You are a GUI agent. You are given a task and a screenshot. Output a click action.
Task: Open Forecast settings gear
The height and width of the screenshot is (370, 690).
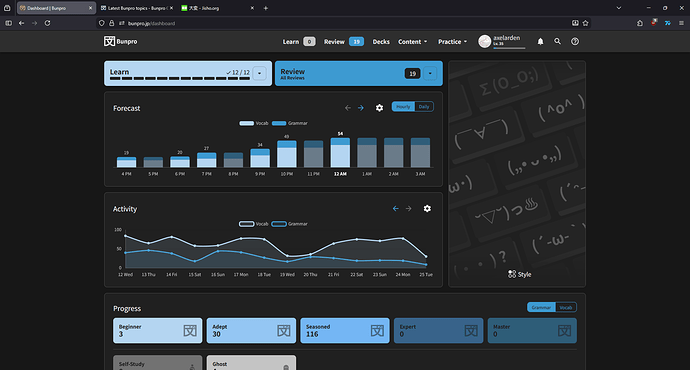(379, 108)
